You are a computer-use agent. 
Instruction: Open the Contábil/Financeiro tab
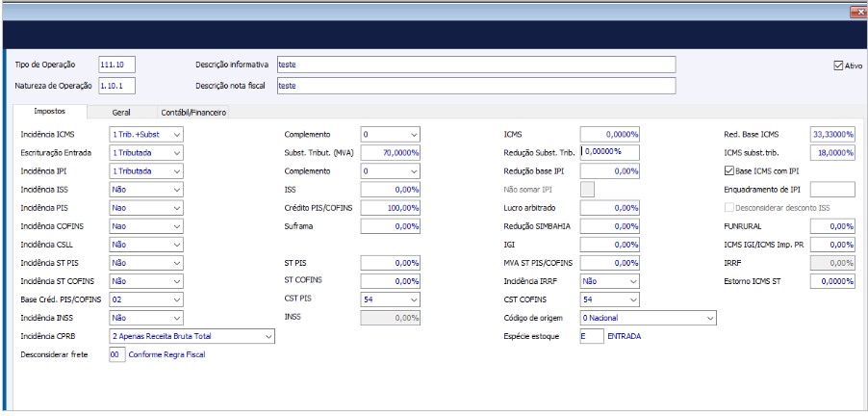click(x=193, y=113)
